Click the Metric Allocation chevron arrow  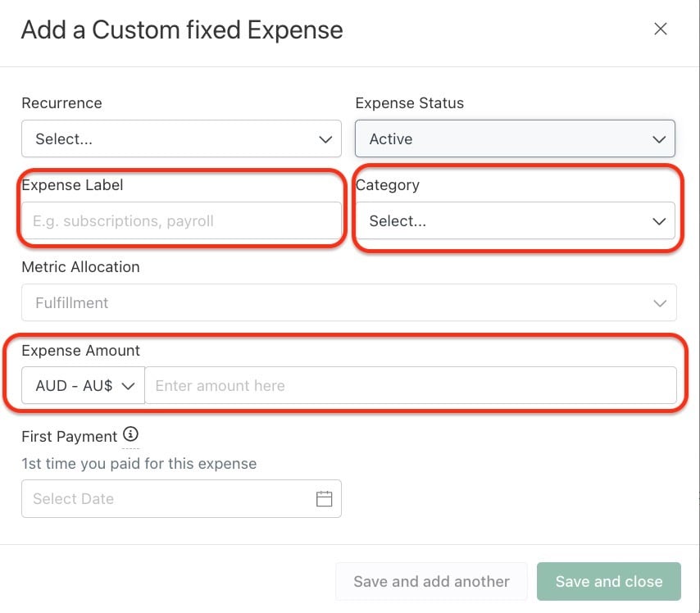[x=660, y=303]
